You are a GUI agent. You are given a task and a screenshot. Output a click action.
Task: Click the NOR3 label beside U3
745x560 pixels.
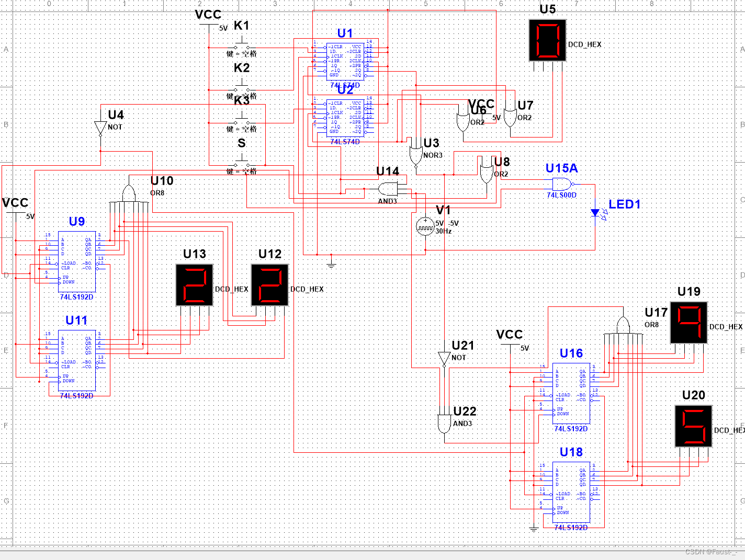[433, 155]
